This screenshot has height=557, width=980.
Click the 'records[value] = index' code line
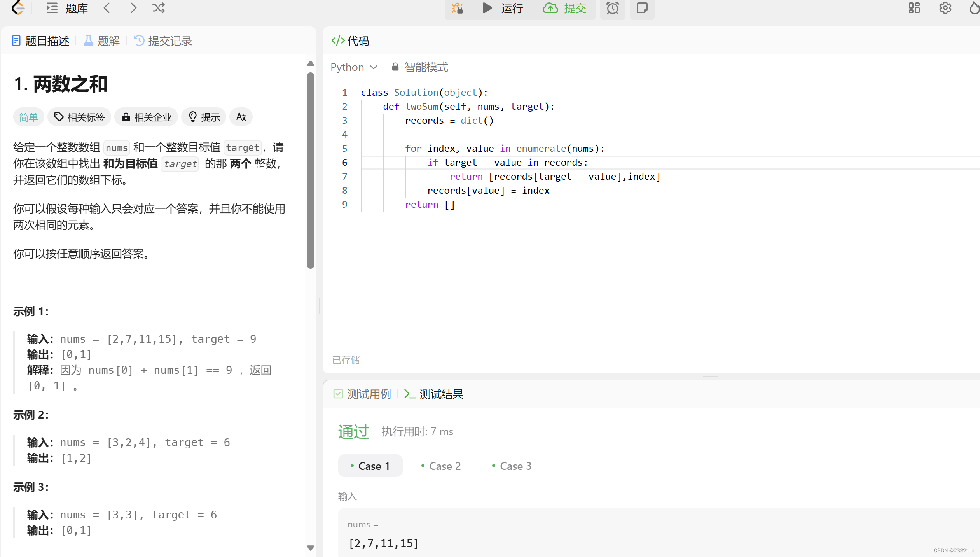click(489, 191)
